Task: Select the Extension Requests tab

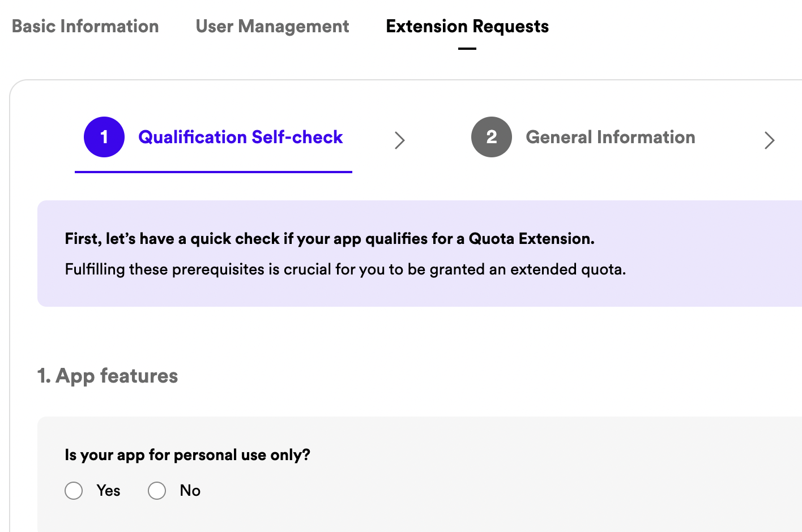Action: [x=467, y=26]
